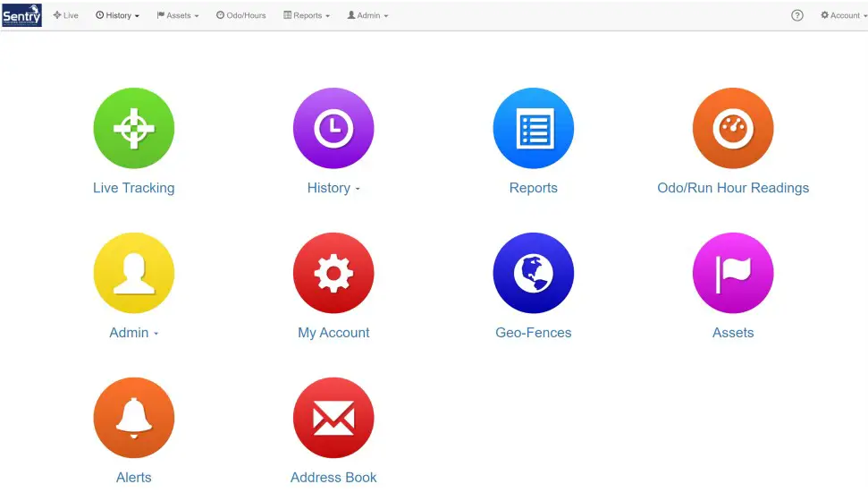Open the blue Reports list icon

pyautogui.click(x=534, y=128)
